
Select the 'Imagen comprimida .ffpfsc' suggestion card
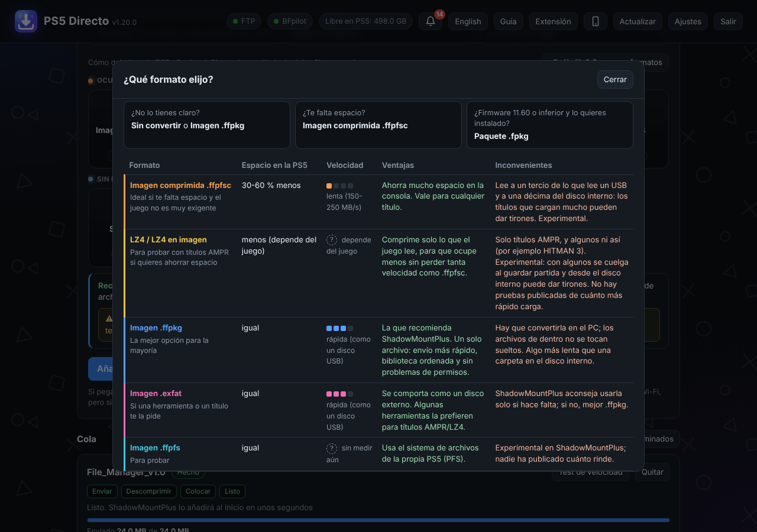(x=378, y=125)
